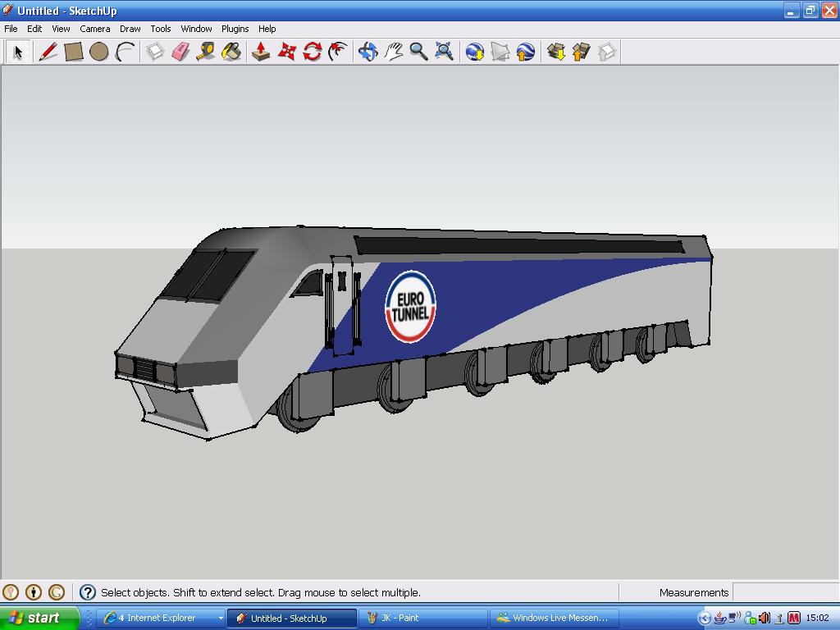Choose the red Rotate tool
840x630 pixels.
pyautogui.click(x=313, y=52)
